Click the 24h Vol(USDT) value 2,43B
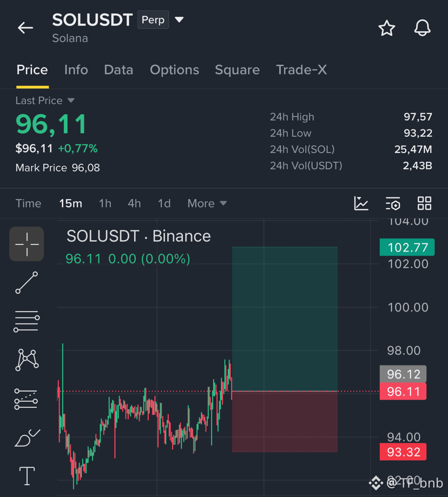The height and width of the screenshot is (497, 448). [x=417, y=166]
